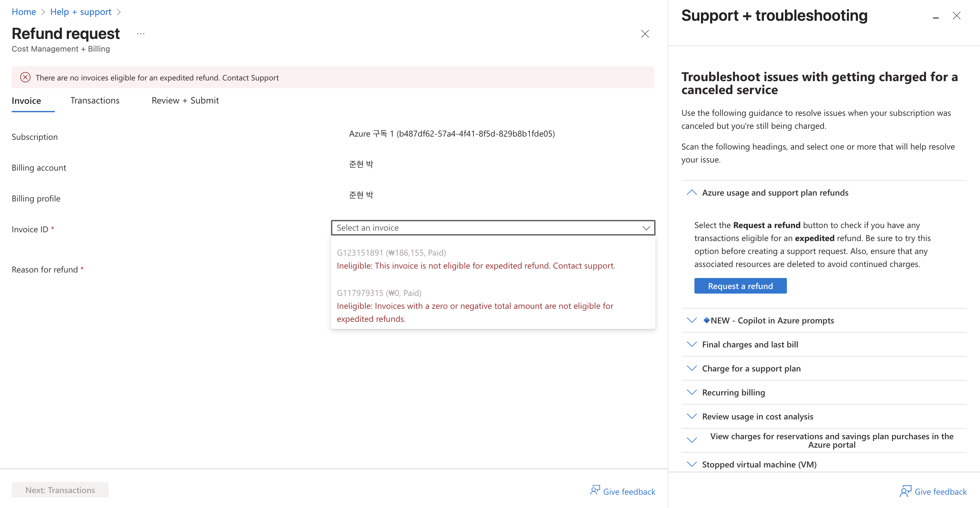Expand the Recurring billing section

click(691, 393)
